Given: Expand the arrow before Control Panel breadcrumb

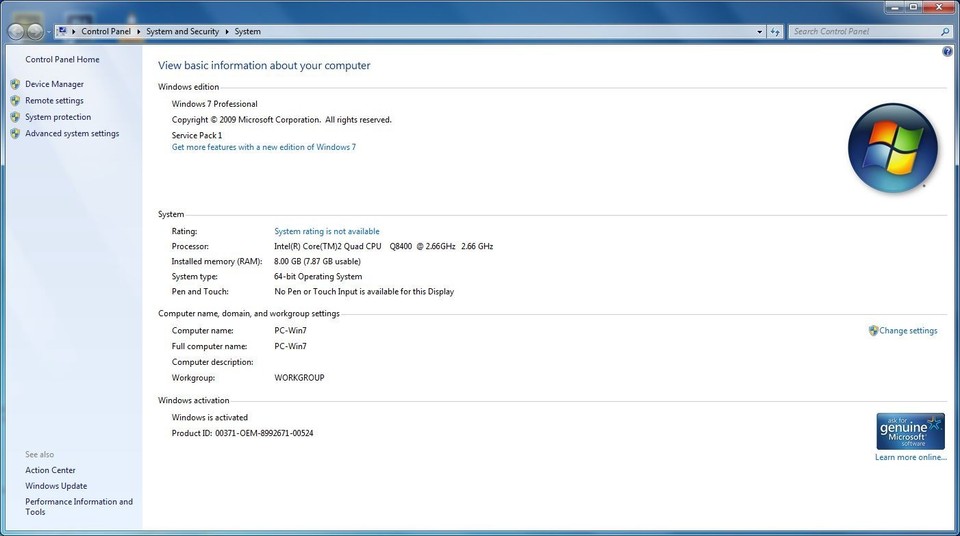Looking at the screenshot, I should tap(73, 31).
